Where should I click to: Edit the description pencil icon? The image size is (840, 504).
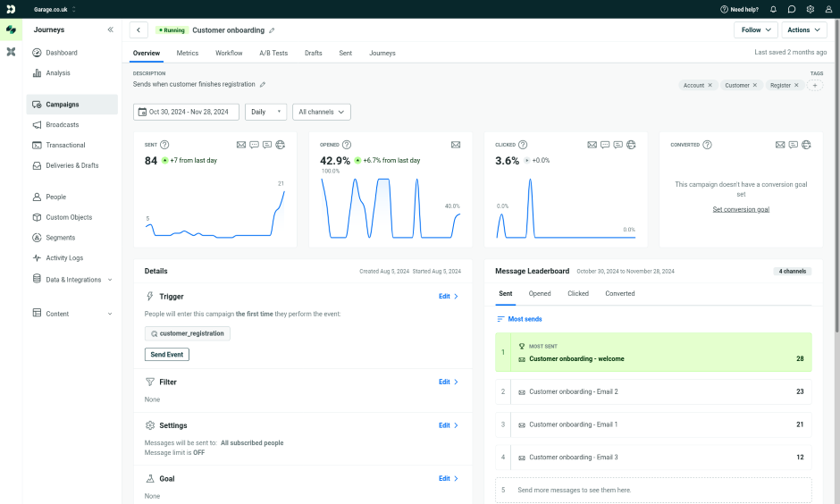click(263, 85)
